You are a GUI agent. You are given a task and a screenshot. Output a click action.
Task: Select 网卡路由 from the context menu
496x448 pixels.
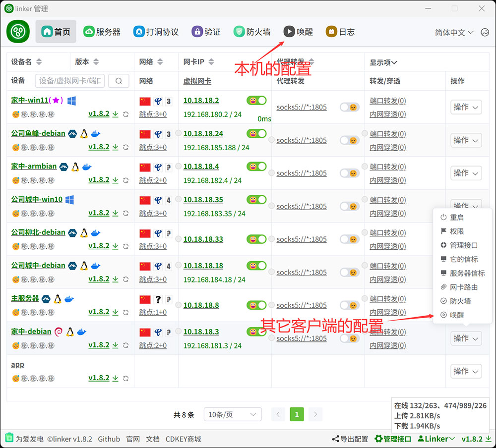coord(463,287)
